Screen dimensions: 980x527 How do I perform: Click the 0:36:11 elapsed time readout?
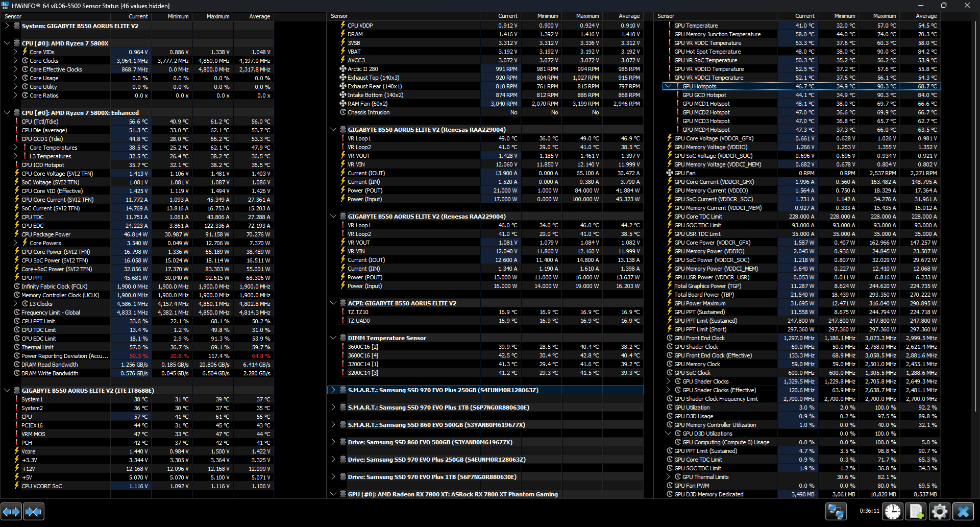pos(869,511)
